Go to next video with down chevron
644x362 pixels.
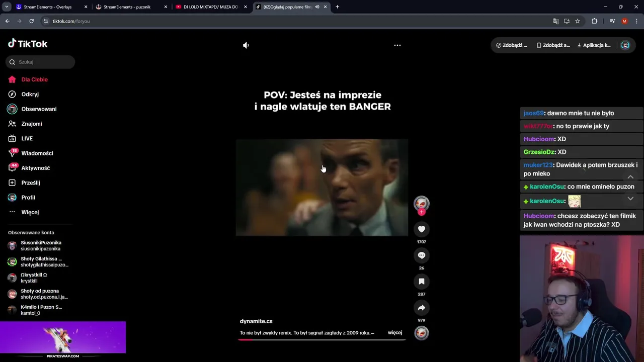(x=630, y=199)
